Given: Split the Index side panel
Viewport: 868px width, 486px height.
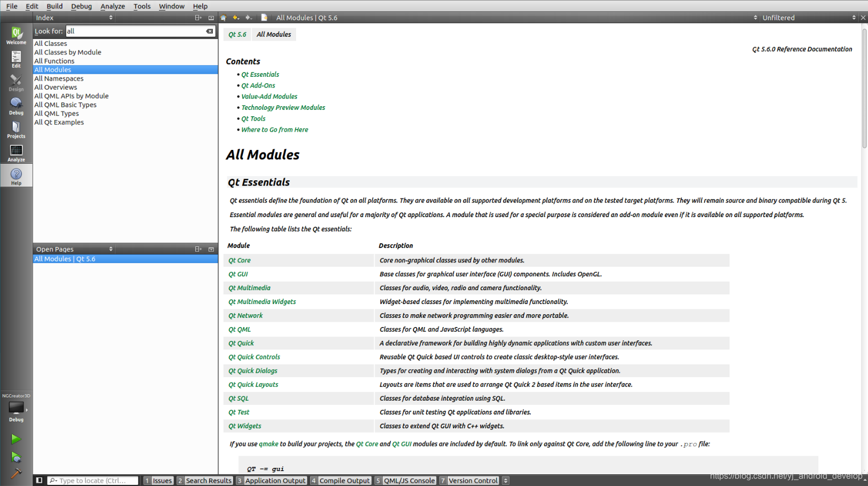Looking at the screenshot, I should 198,18.
